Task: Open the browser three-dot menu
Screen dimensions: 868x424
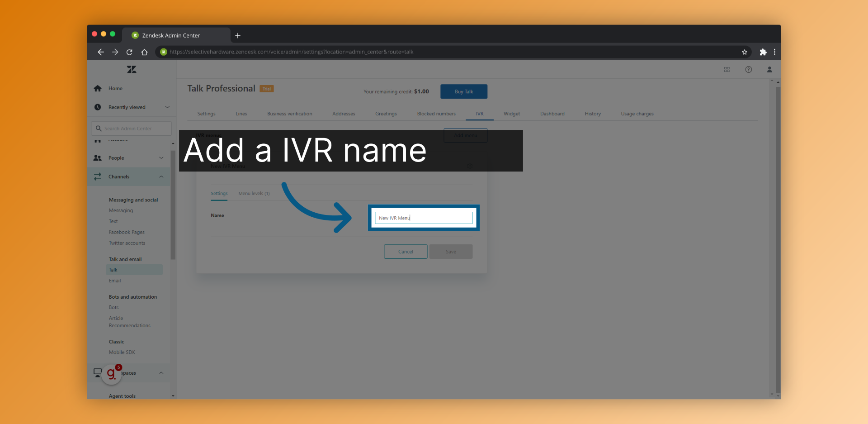Action: tap(775, 52)
